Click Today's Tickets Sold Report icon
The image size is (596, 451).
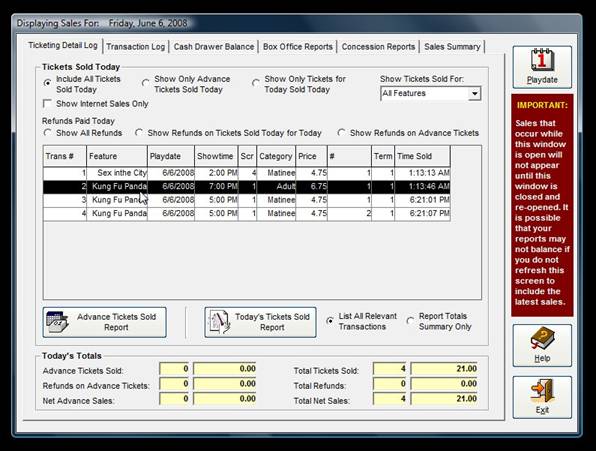coord(219,322)
